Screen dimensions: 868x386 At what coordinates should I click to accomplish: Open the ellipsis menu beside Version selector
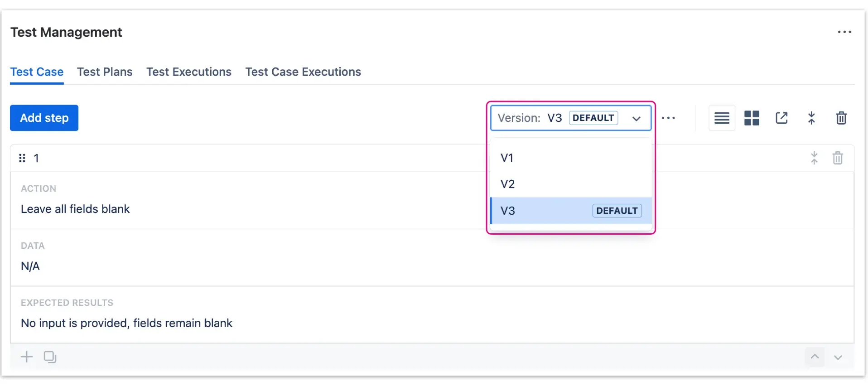669,118
